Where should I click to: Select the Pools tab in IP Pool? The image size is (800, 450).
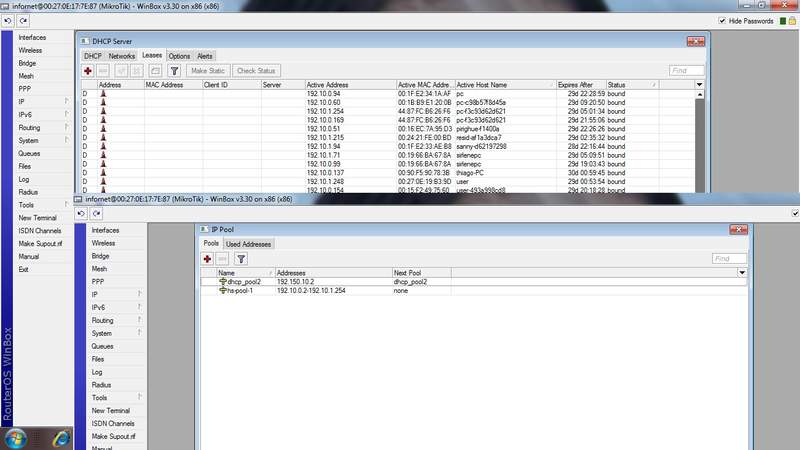211,244
